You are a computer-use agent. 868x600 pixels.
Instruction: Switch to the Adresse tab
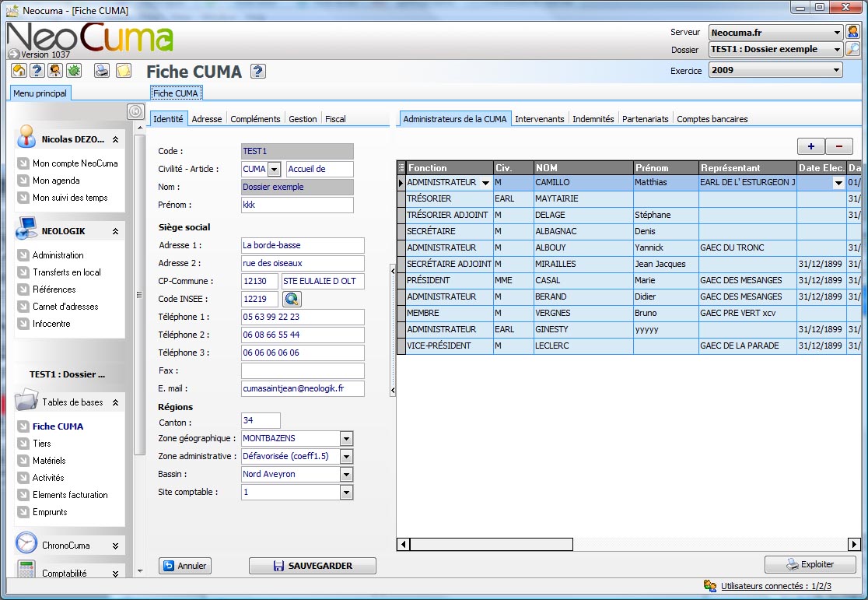206,119
